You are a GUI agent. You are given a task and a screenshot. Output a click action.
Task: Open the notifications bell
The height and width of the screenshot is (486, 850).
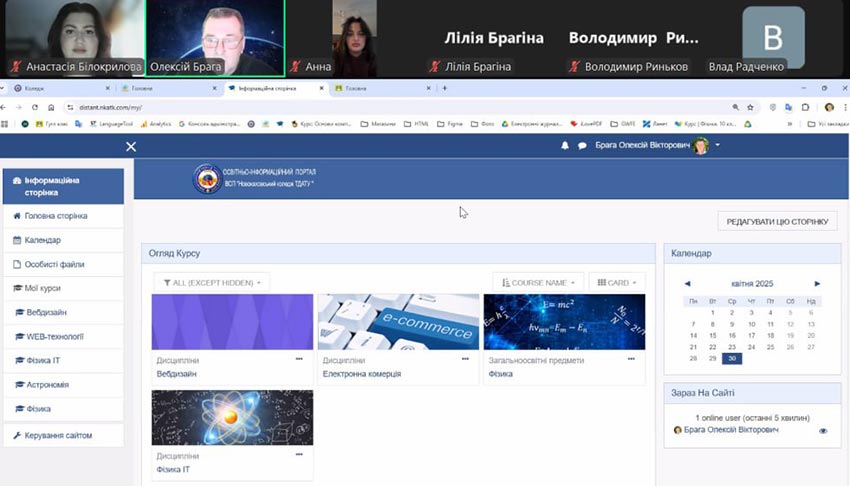coord(565,146)
